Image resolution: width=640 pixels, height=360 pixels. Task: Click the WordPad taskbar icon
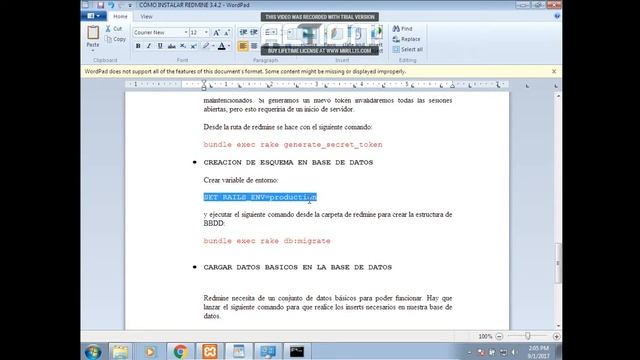tap(239, 351)
